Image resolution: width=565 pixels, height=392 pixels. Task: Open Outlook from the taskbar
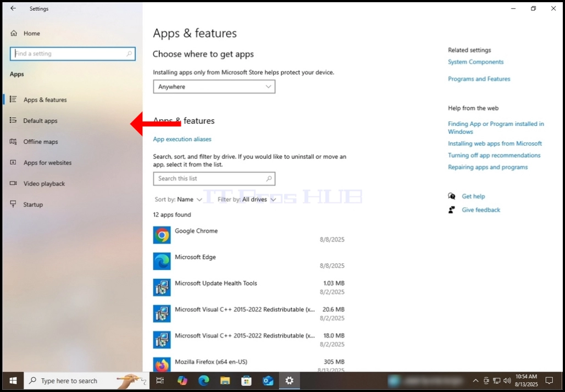pos(268,381)
